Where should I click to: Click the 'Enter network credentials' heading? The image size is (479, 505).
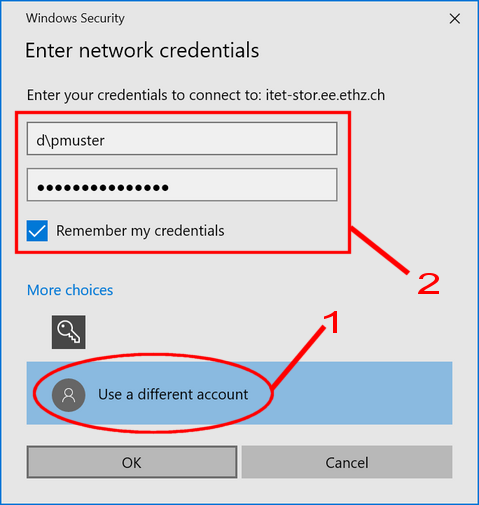(142, 51)
